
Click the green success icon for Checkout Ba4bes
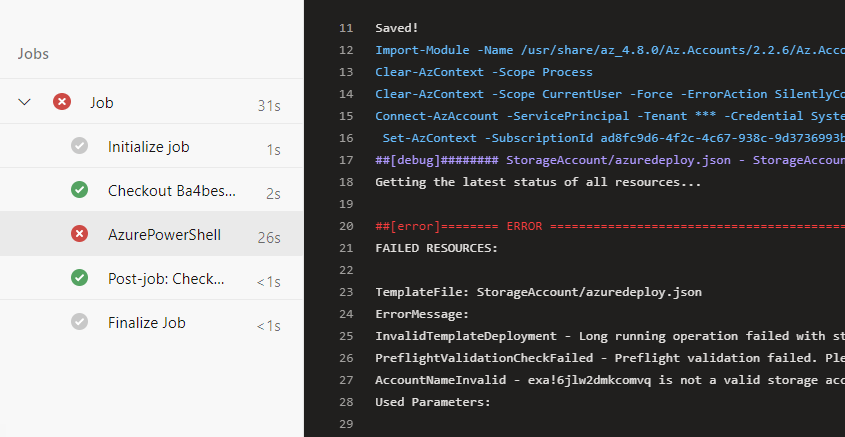point(79,190)
